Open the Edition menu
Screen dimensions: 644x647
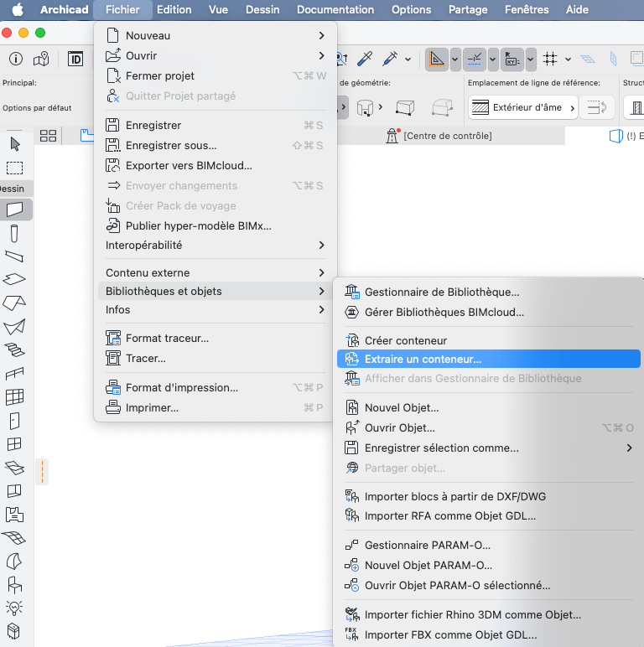(174, 9)
